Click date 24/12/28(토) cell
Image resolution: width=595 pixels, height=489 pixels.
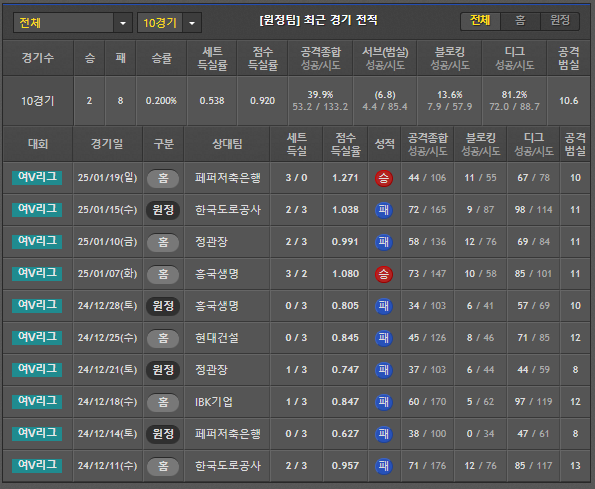(107, 306)
